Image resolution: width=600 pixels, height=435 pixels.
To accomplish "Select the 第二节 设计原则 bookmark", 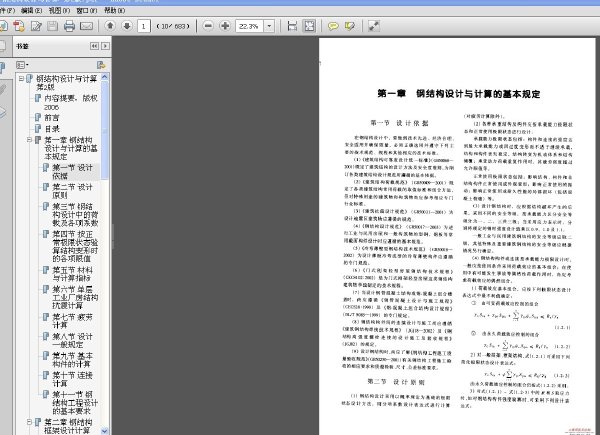I will (73, 191).
